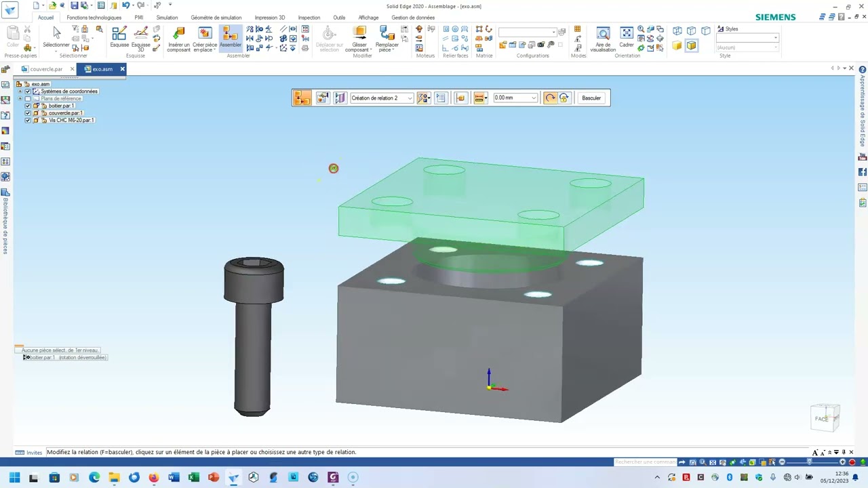Uncheck the boitier.par:1 visibility checkbox
Image resolution: width=868 pixels, height=488 pixels.
[x=28, y=106]
